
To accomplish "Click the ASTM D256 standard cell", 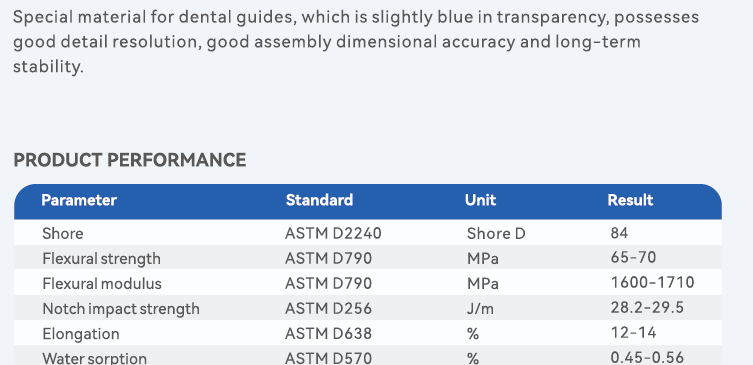I will pos(328,308).
